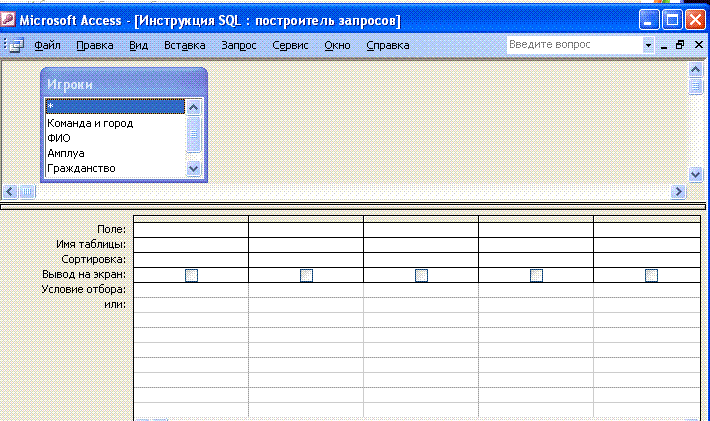The width and height of the screenshot is (710, 421).
Task: Minimize the Microsoft Access window
Action: coord(649,20)
